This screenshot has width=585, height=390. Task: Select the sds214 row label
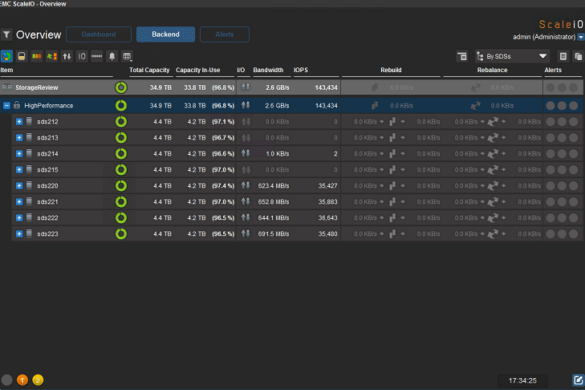coord(47,154)
